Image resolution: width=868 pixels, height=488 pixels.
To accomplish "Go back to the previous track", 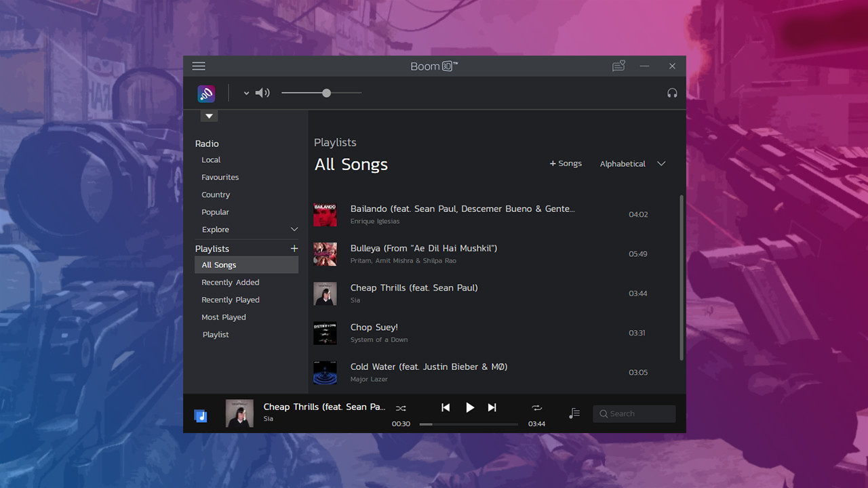I will click(x=446, y=407).
